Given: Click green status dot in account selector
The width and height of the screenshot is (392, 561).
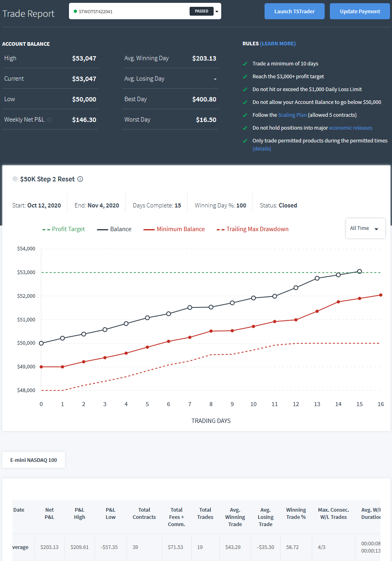Looking at the screenshot, I should (75, 11).
